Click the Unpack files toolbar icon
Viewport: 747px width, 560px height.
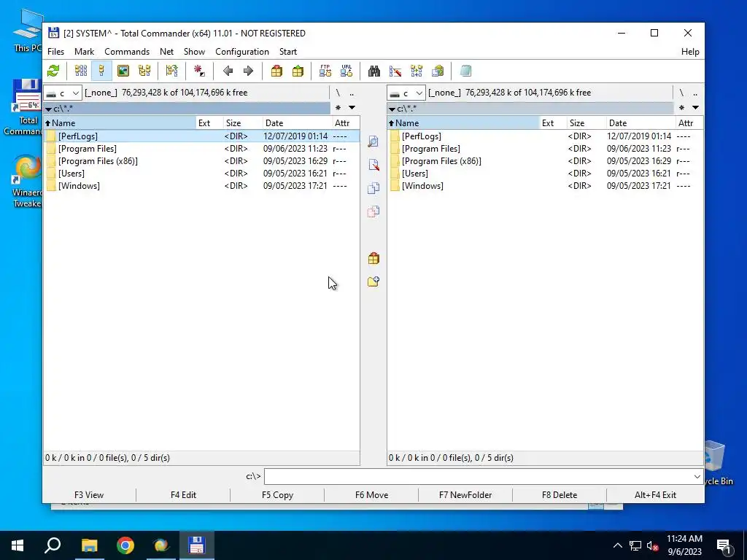tap(298, 71)
